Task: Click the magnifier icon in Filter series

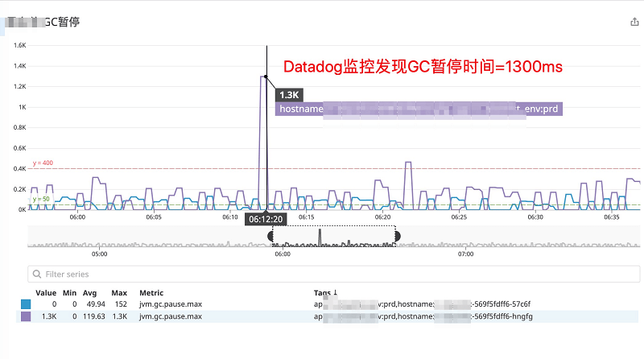Action: [x=37, y=274]
